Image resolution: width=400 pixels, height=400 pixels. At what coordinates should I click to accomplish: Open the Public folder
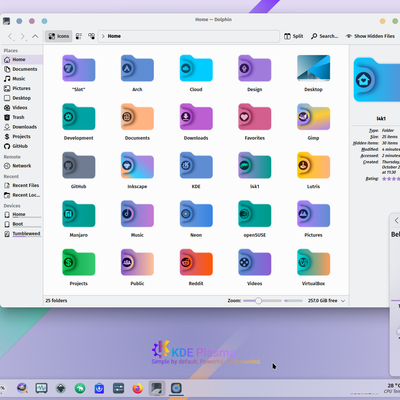pyautogui.click(x=137, y=263)
